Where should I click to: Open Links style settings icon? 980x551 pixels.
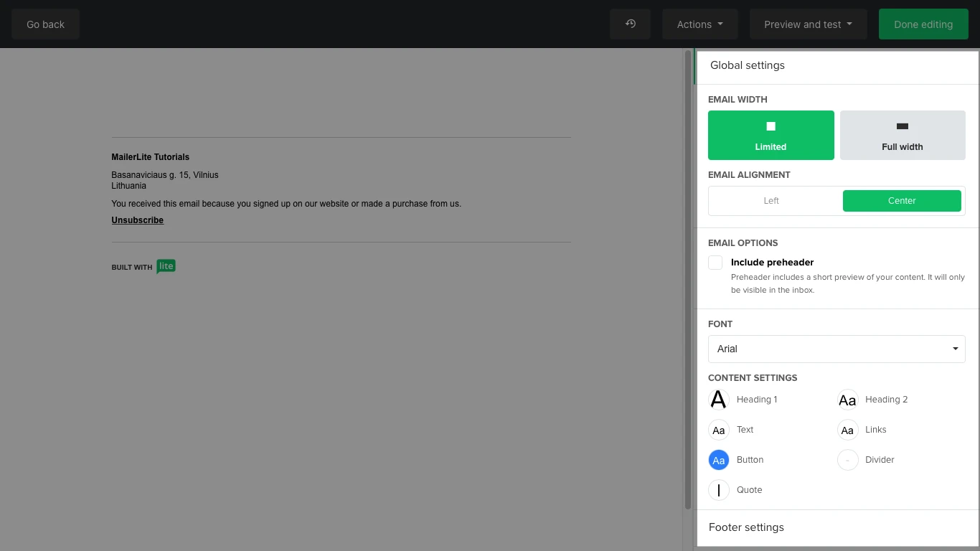tap(847, 430)
